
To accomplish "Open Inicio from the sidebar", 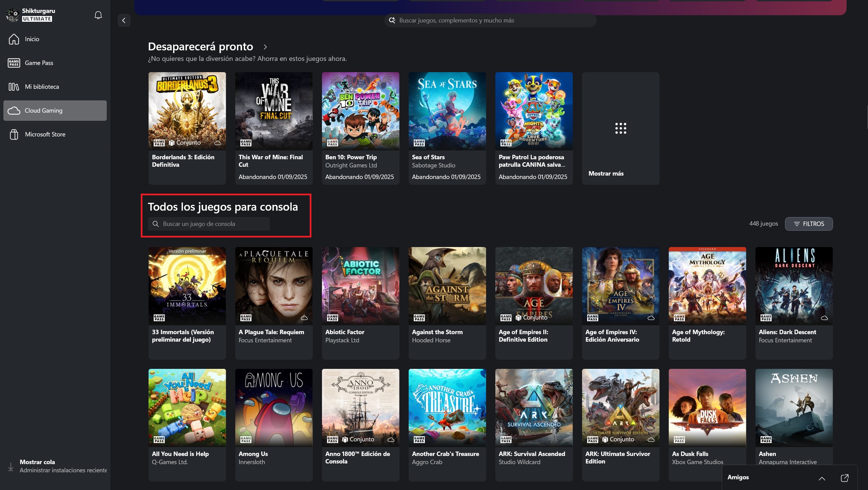I will click(32, 39).
